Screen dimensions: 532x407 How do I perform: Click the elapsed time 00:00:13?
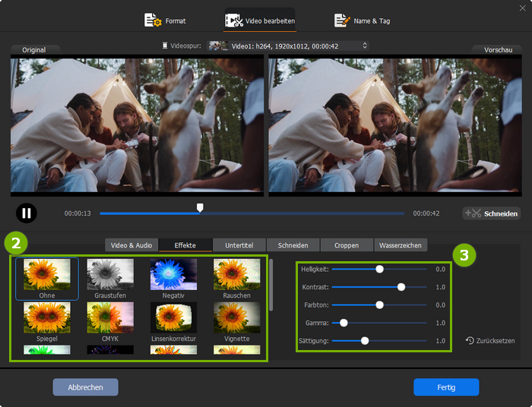coord(78,213)
